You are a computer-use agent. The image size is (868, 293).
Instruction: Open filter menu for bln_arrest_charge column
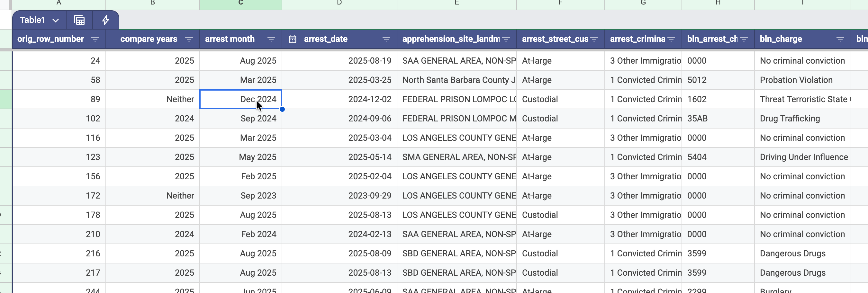tap(744, 39)
